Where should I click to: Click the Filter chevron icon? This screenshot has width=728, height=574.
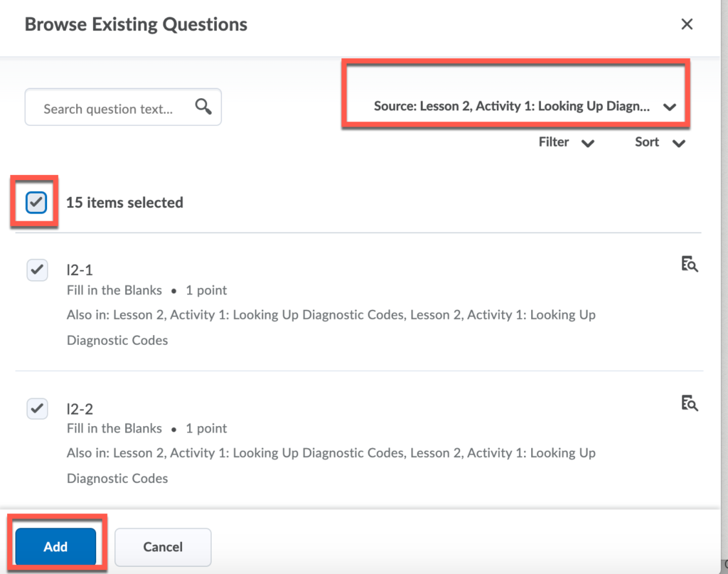pos(588,143)
